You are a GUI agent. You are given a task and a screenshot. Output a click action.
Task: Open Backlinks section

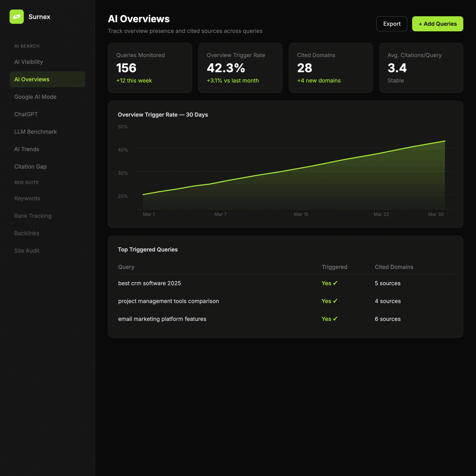(x=27, y=233)
